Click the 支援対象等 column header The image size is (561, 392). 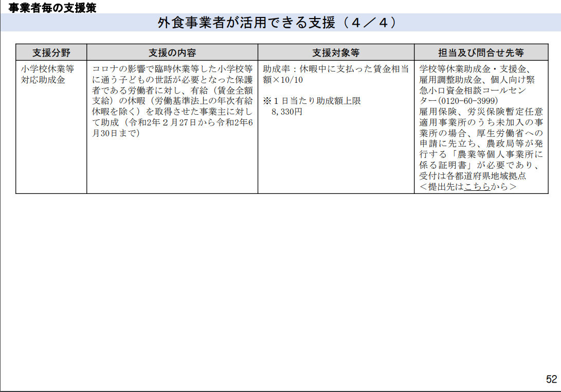pyautogui.click(x=336, y=52)
